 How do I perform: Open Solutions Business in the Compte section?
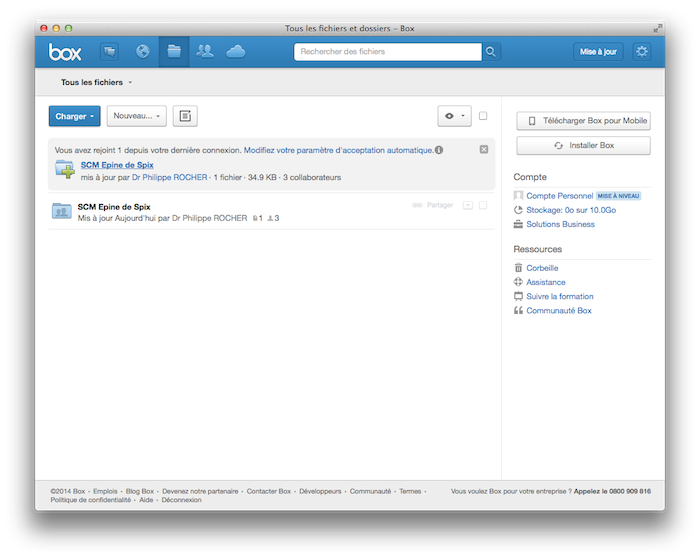[560, 224]
